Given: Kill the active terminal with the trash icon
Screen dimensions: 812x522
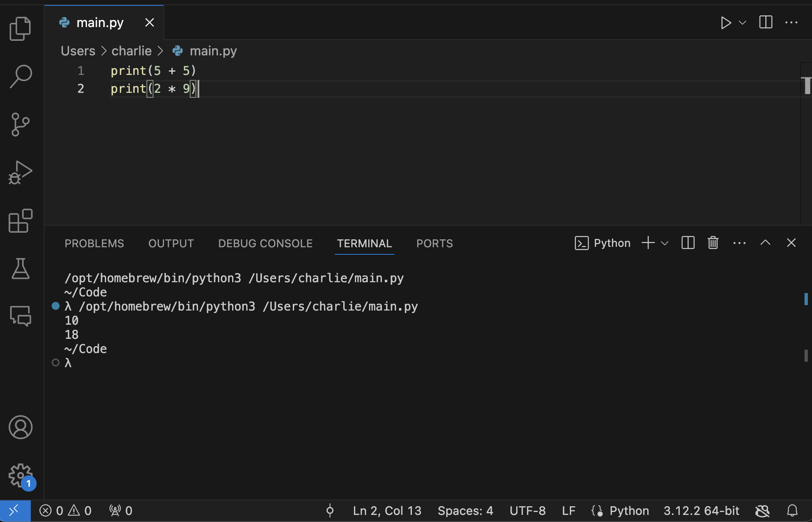Looking at the screenshot, I should click(x=712, y=243).
